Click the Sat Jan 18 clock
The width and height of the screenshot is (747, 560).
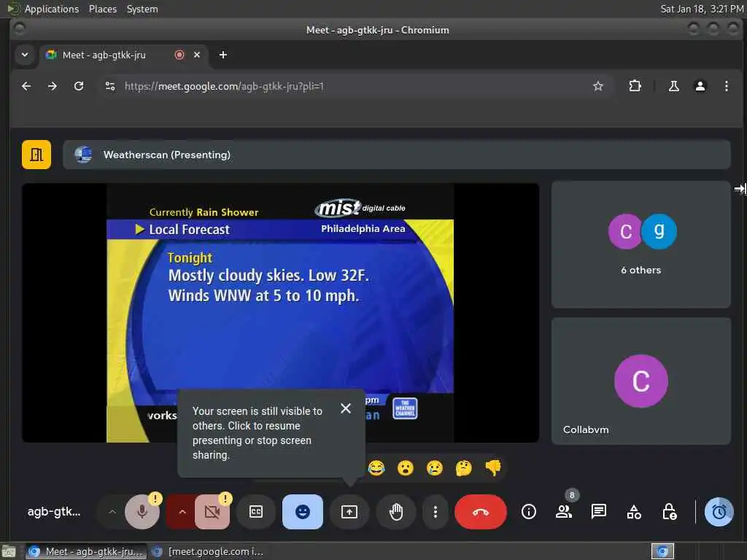coord(702,9)
